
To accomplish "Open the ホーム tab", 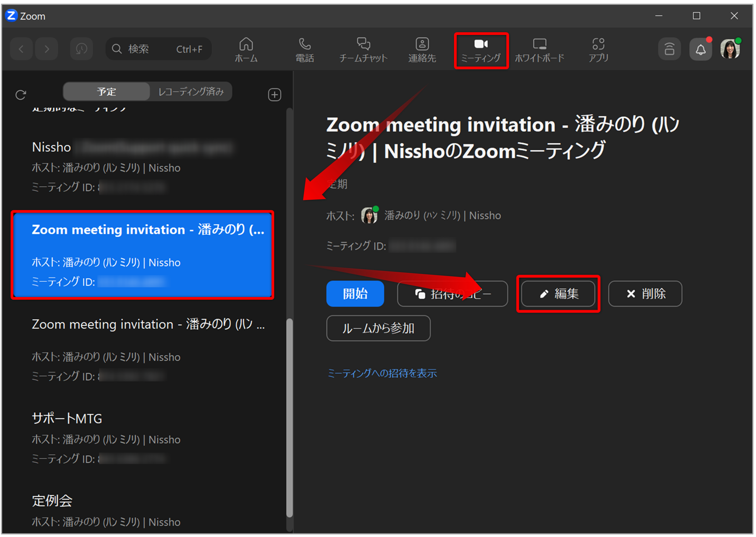I will click(x=246, y=50).
